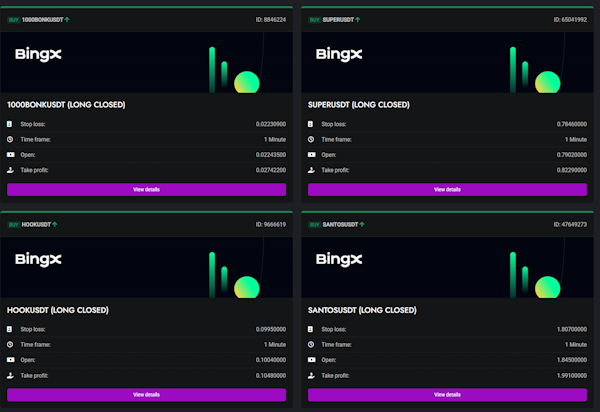Click the Stop loss icon in 1000BONKUSDT card
This screenshot has height=412, width=600.
10,125
